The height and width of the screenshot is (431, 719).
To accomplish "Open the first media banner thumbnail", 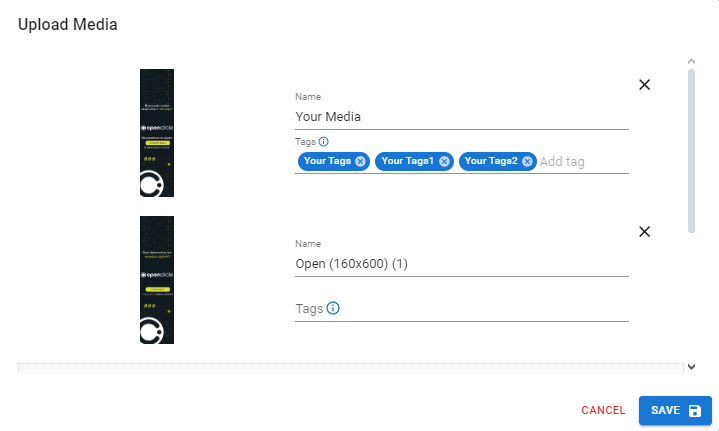I will click(x=157, y=133).
